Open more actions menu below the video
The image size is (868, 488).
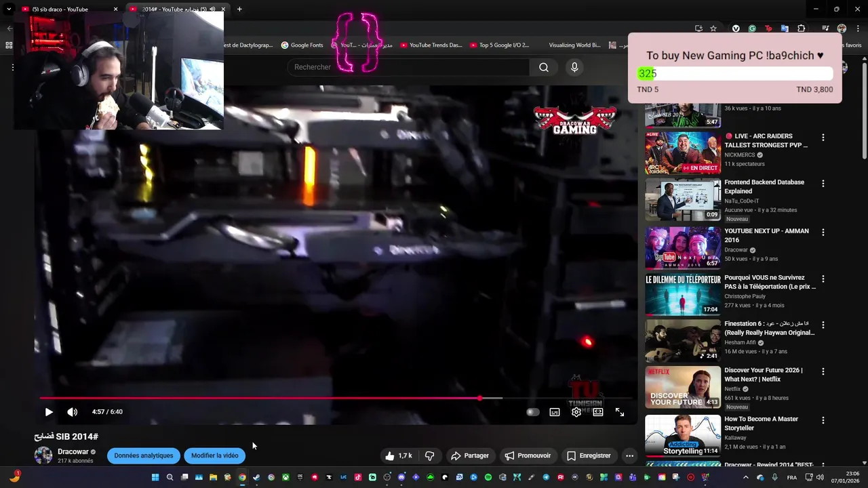[630, 455]
